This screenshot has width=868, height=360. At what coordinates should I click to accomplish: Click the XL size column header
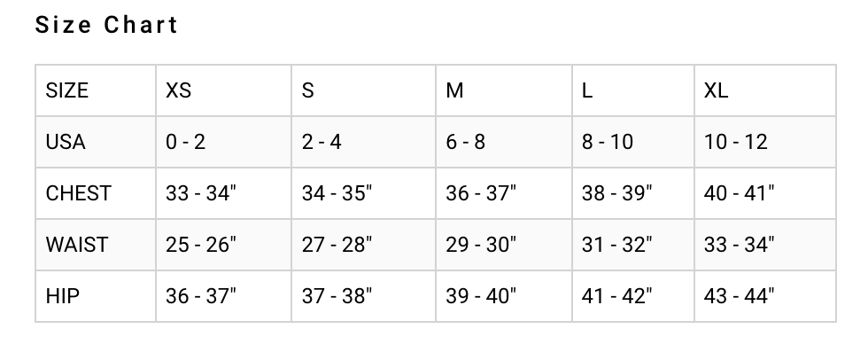[x=716, y=90]
